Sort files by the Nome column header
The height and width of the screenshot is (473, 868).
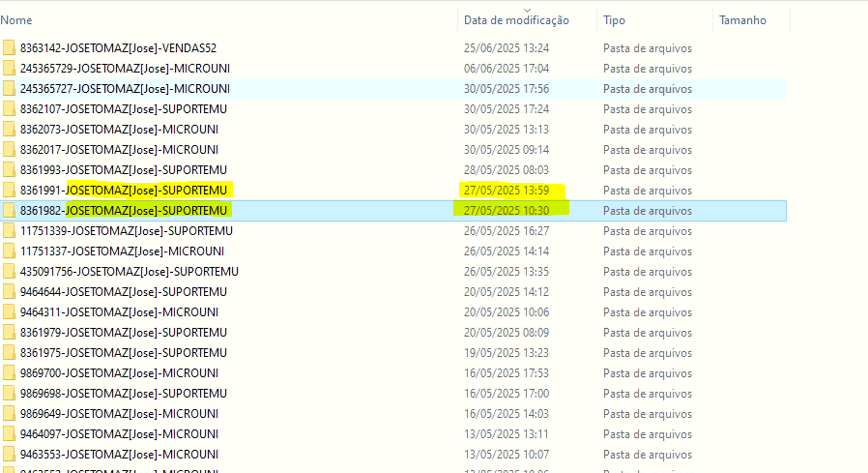(x=16, y=20)
